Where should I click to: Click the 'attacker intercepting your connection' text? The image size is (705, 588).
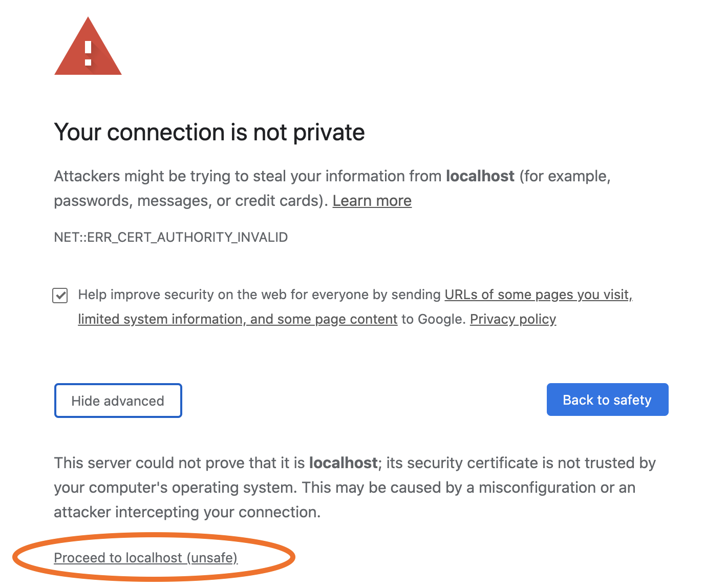[187, 512]
